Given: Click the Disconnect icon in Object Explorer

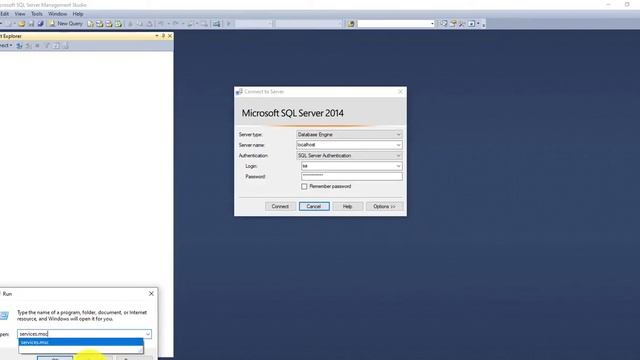Looking at the screenshot, I should click(x=28, y=46).
